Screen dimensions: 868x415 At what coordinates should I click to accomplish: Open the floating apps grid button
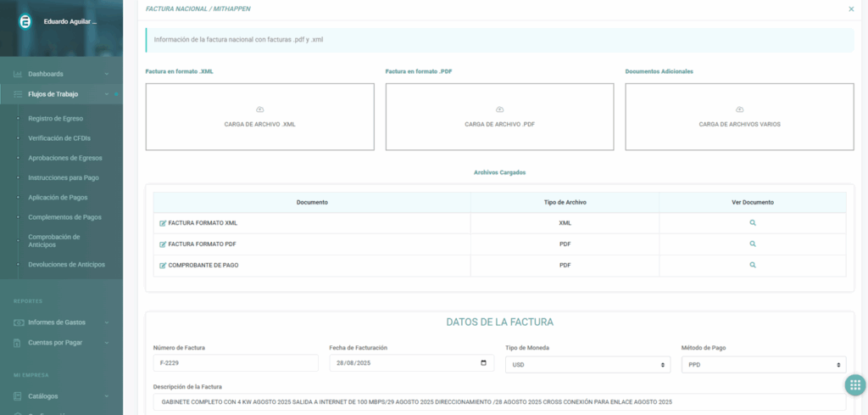click(854, 384)
